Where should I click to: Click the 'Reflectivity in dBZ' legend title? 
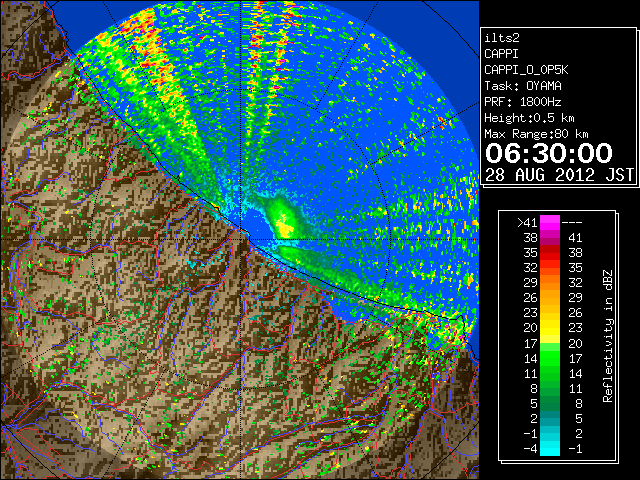click(x=608, y=336)
